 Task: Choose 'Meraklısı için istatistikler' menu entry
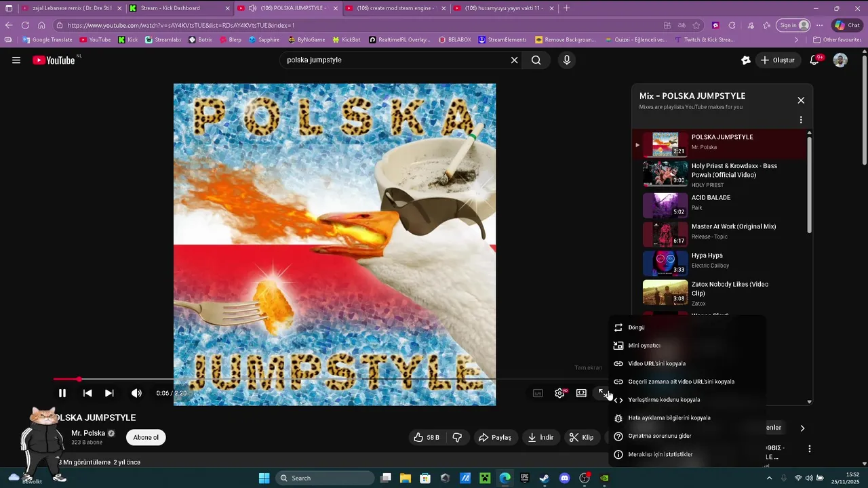(x=687, y=455)
